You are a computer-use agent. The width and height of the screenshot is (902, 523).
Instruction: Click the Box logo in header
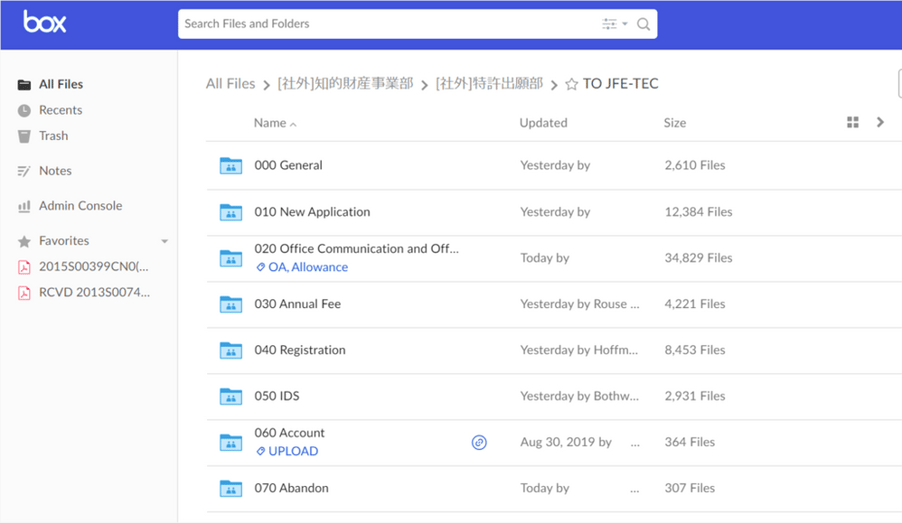[x=45, y=22]
